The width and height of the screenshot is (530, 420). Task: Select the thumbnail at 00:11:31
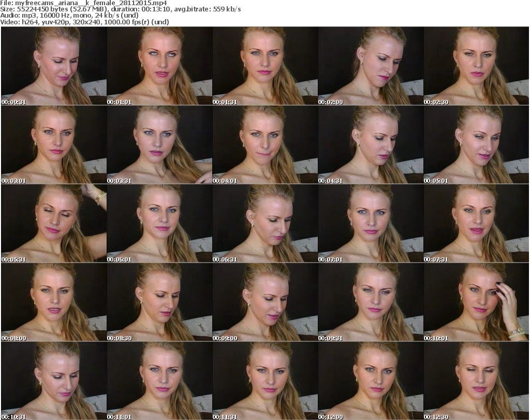pyautogui.click(x=265, y=381)
